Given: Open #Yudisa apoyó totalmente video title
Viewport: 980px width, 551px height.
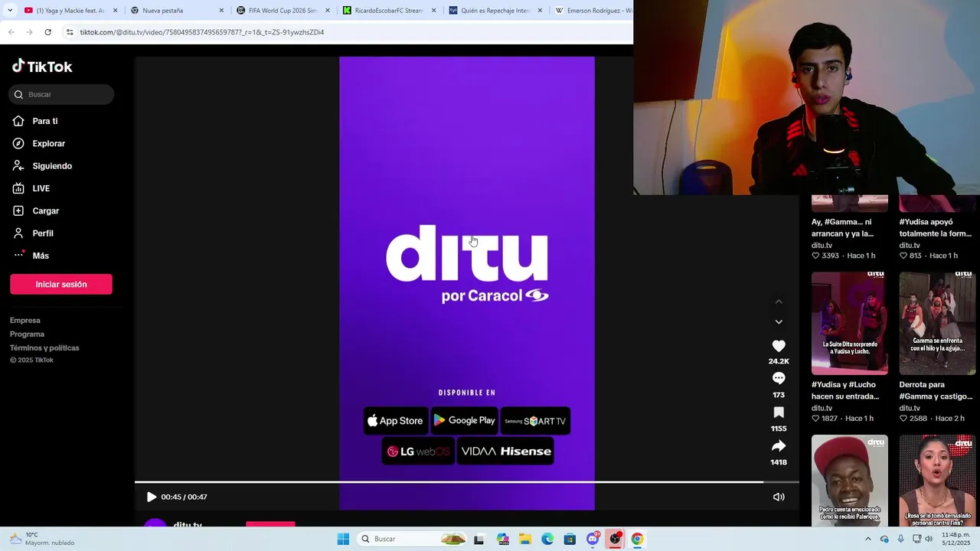Looking at the screenshot, I should coord(935,227).
